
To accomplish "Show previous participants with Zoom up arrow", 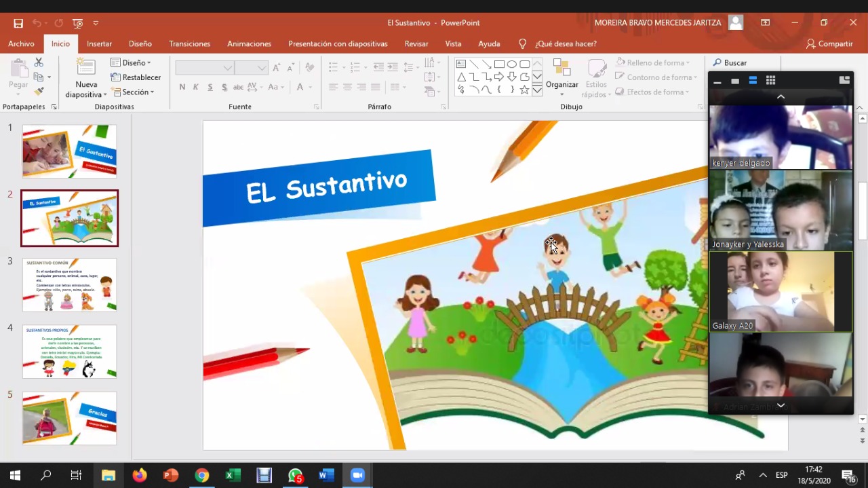I will pos(781,97).
